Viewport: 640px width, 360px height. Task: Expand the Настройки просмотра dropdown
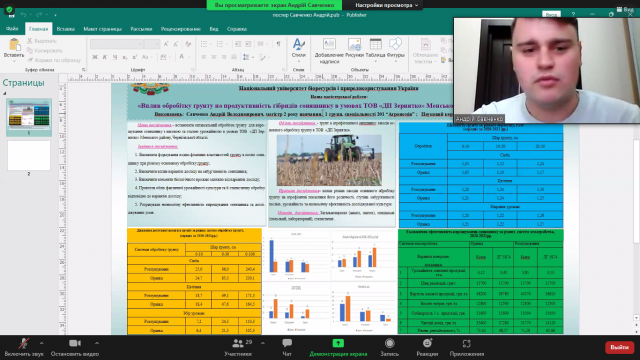386,5
